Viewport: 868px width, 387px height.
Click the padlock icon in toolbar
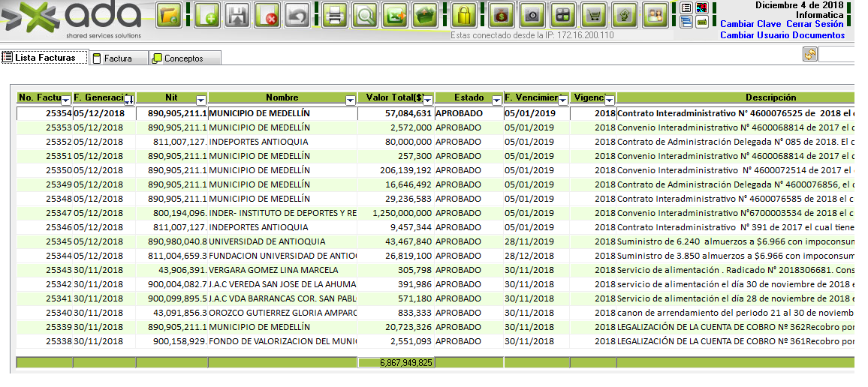coord(466,15)
